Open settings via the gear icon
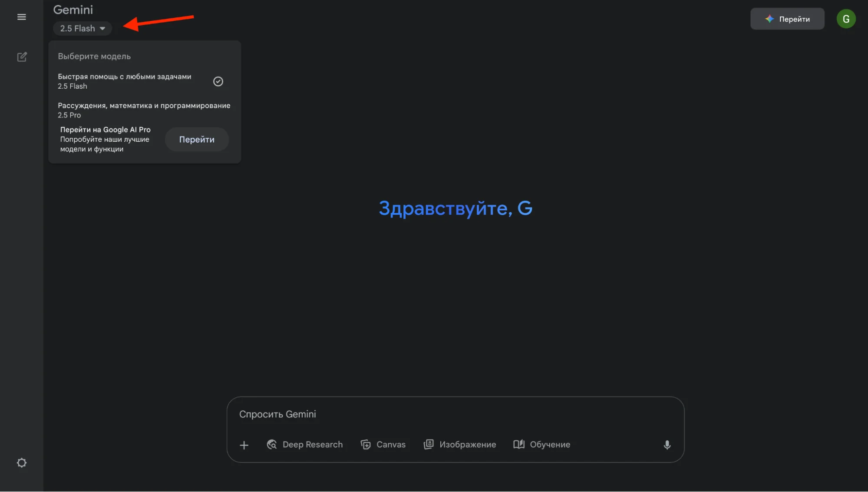 [22, 463]
